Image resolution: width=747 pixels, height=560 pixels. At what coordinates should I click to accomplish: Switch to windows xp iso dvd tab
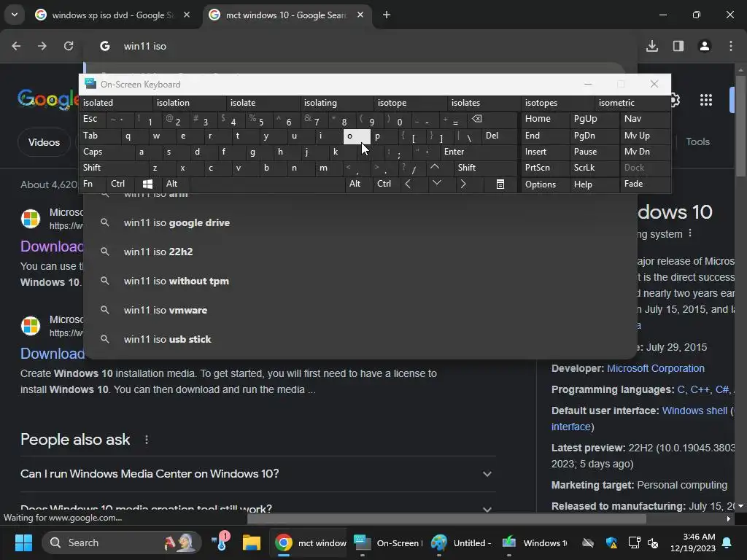coord(112,15)
